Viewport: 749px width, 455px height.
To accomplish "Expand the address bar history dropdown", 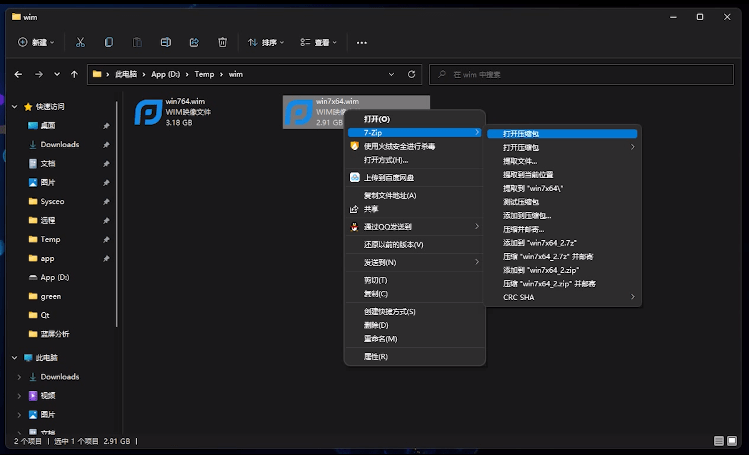I will coord(391,74).
